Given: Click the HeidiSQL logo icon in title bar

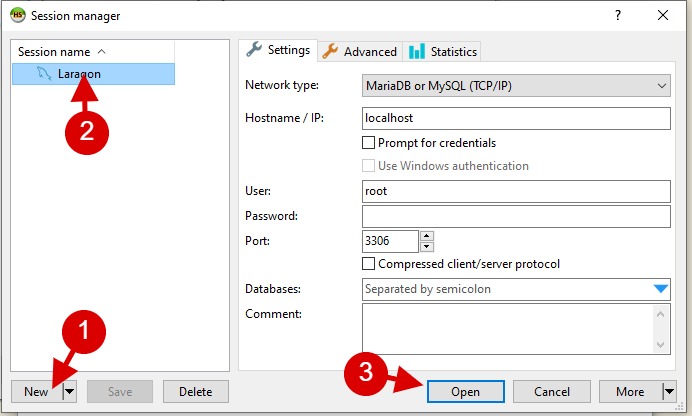Looking at the screenshot, I should point(17,15).
